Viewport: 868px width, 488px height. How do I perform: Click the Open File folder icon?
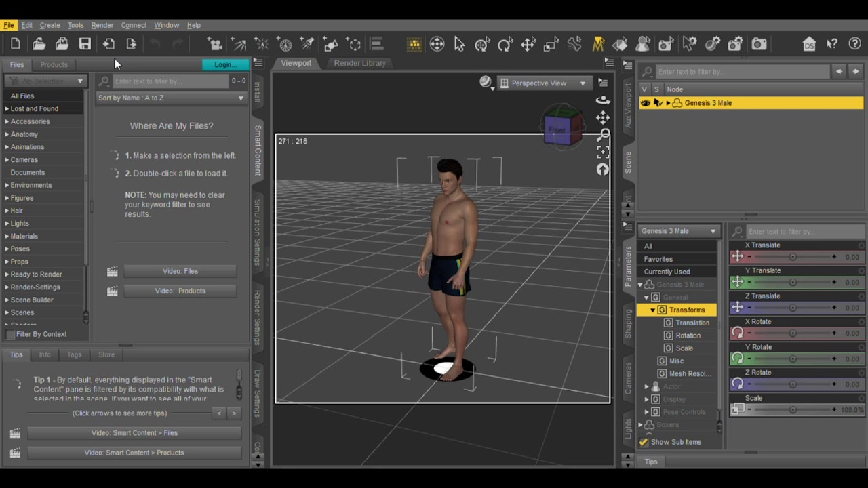(39, 44)
